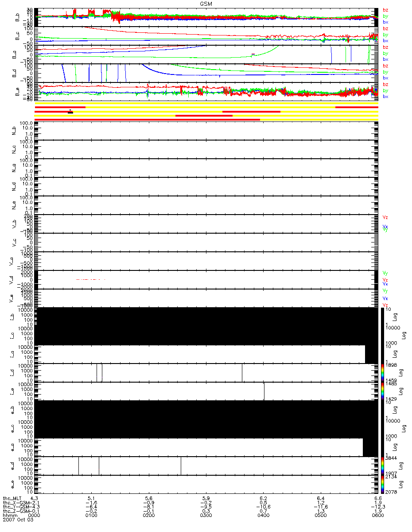The image size is (412, 532).
Task: Click the rainbow colorbar labeled 3844 to 1907
Action: (382, 465)
